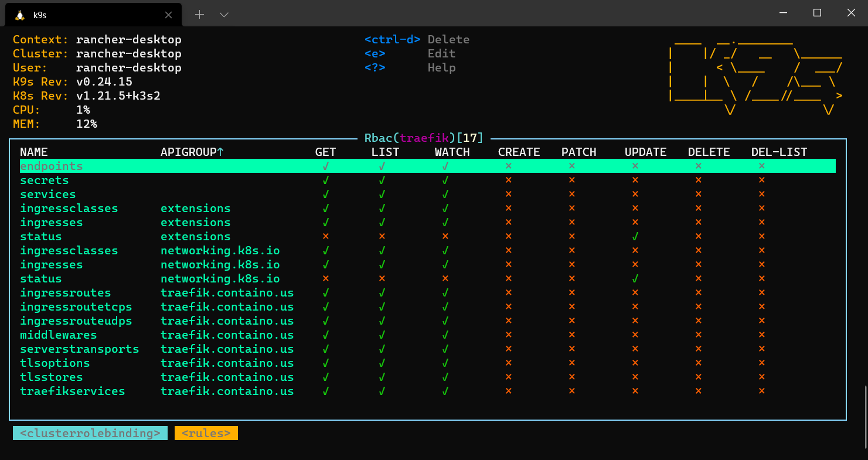This screenshot has width=868, height=460.
Task: Click the NAME column header
Action: [x=34, y=152]
